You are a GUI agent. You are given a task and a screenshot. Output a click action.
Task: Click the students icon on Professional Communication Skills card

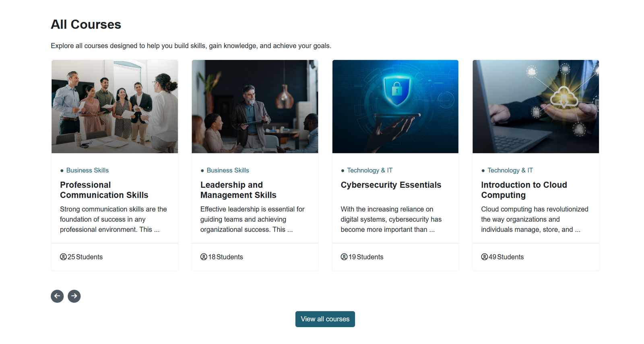[x=63, y=257]
